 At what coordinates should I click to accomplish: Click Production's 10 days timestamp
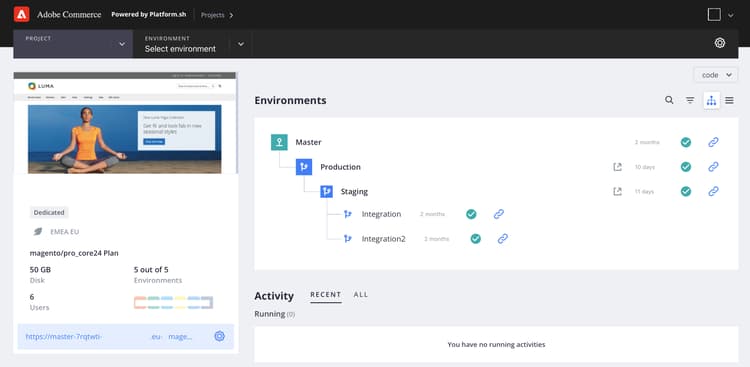645,167
